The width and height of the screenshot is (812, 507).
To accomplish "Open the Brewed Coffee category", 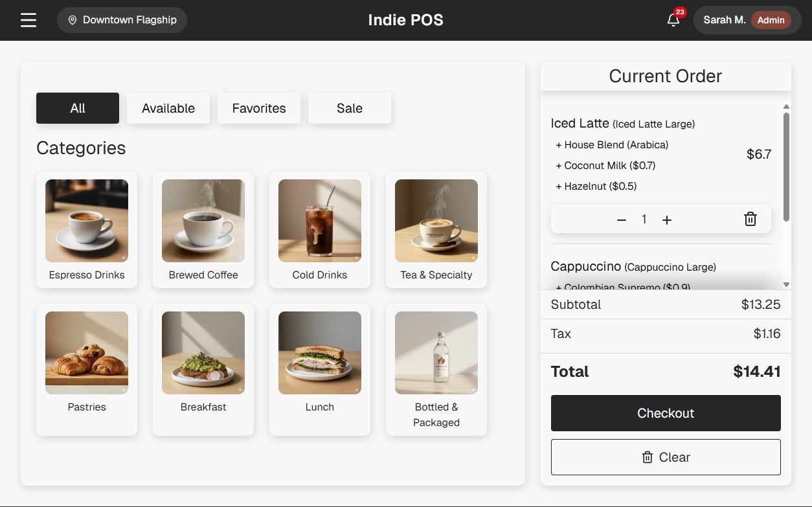I will point(203,230).
